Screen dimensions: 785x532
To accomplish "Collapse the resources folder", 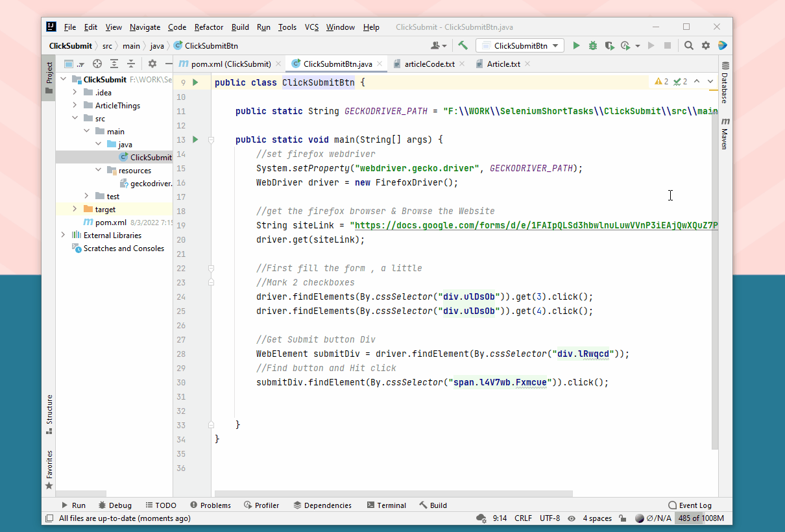I will click(x=99, y=170).
